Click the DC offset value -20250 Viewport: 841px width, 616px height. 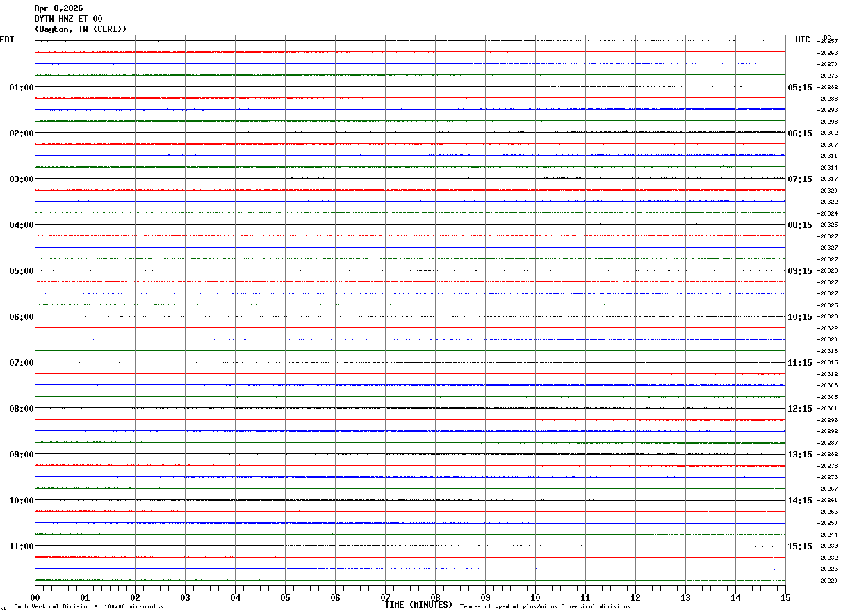tap(828, 524)
